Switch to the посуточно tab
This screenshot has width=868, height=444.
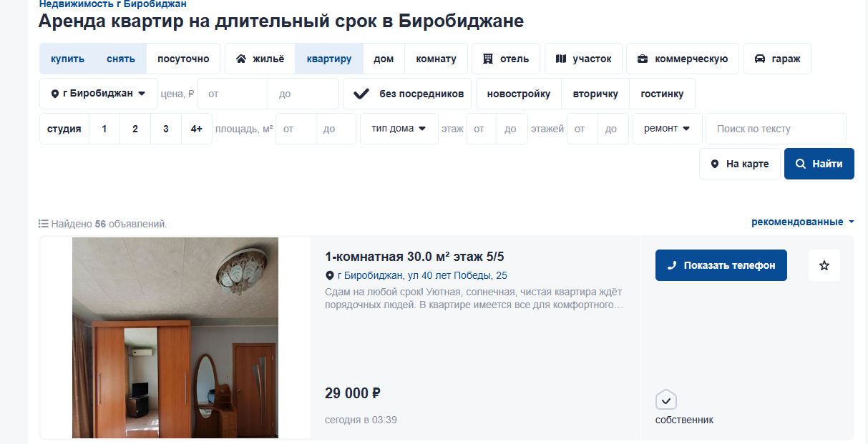(x=183, y=59)
